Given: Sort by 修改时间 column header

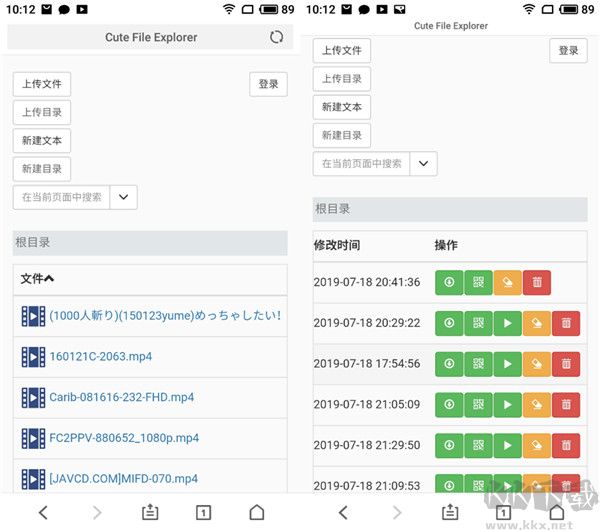Looking at the screenshot, I should (337, 245).
